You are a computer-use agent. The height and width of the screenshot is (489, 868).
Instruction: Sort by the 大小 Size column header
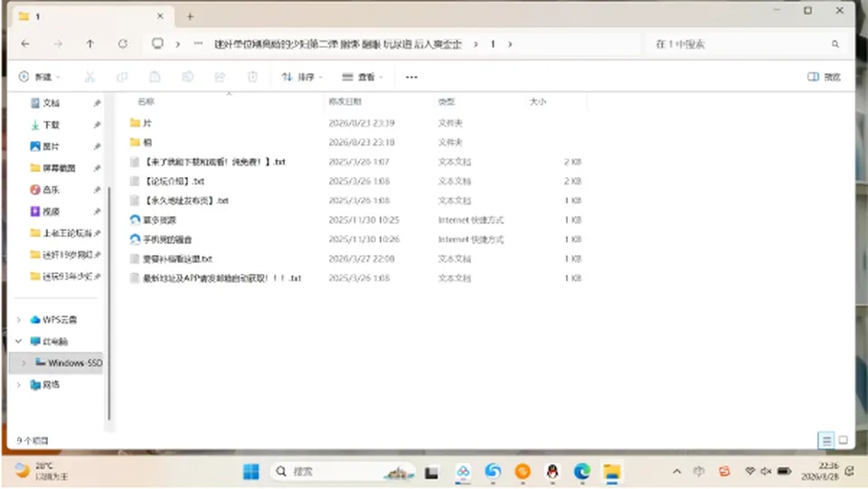coord(537,102)
